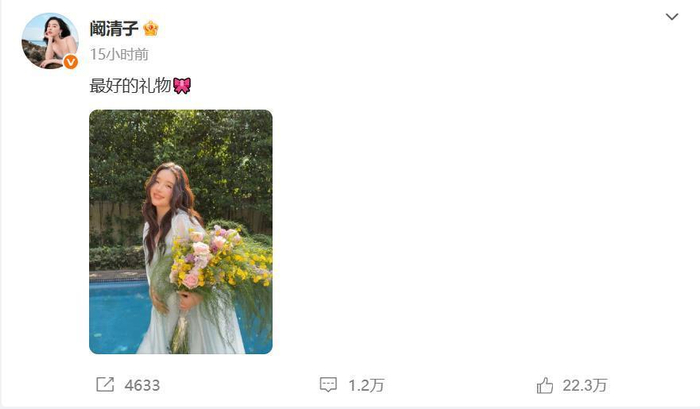Click the comment count 1.2万
The image size is (700, 409).
365,385
